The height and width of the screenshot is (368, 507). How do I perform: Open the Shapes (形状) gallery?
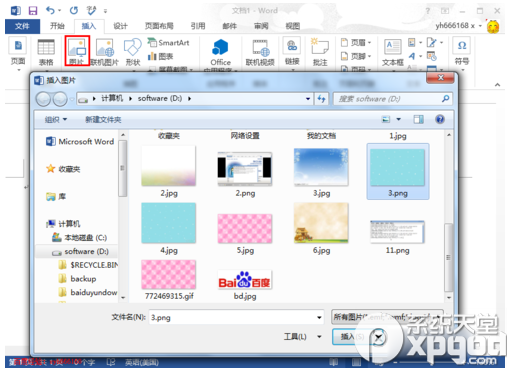133,52
